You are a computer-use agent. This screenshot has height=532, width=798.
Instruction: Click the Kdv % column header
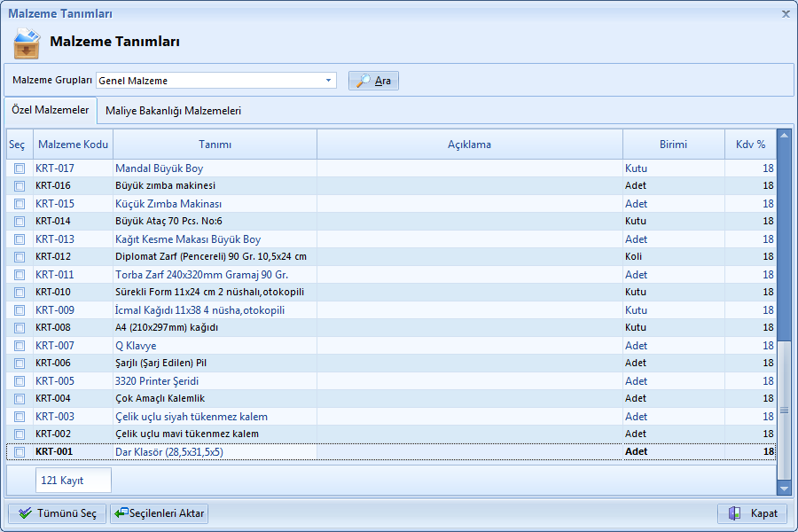pos(750,145)
